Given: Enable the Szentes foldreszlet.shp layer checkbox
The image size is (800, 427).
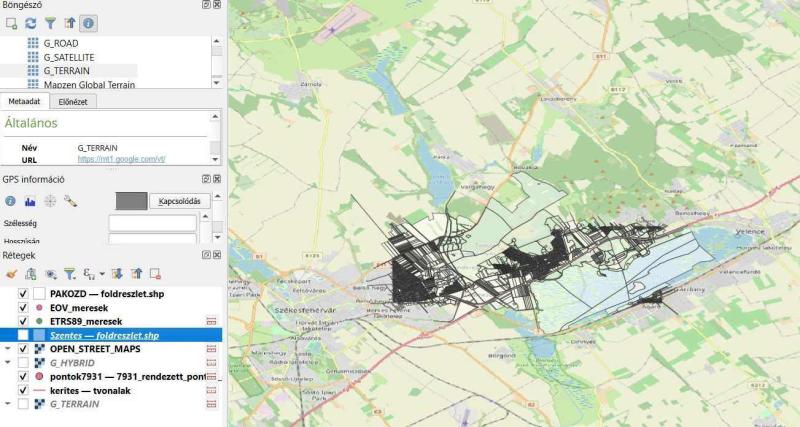Looking at the screenshot, I should tap(23, 335).
